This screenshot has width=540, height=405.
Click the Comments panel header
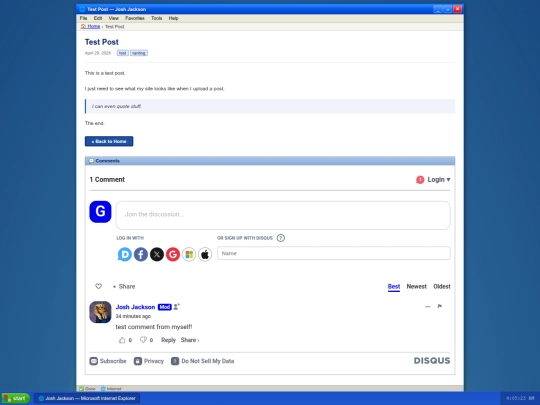pos(270,161)
